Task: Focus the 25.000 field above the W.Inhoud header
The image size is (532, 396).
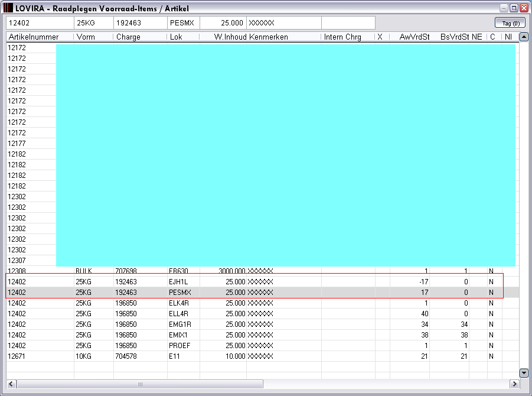Action: (x=223, y=22)
